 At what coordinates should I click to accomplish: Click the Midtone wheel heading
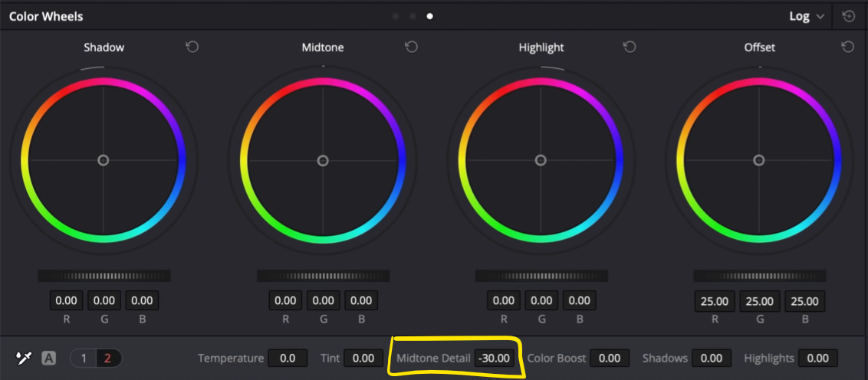point(323,47)
